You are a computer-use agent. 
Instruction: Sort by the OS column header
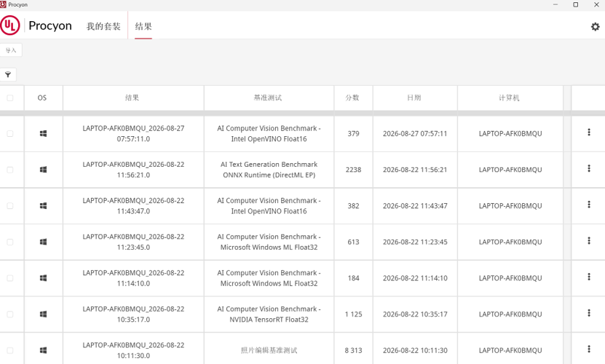coord(42,98)
